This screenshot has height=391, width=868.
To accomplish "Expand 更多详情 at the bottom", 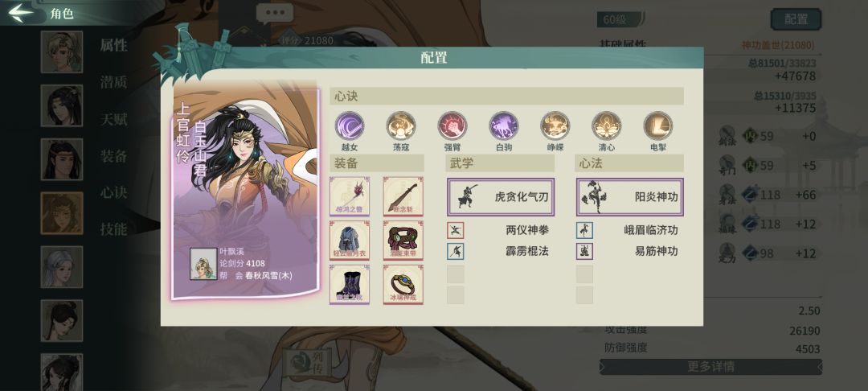I will pos(710,367).
